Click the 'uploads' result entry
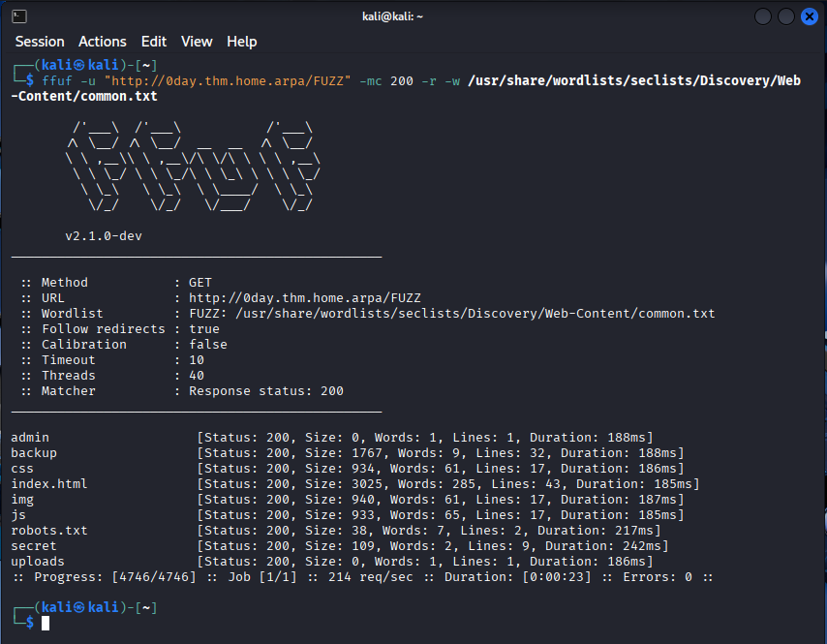Image resolution: width=827 pixels, height=644 pixels. coord(38,562)
